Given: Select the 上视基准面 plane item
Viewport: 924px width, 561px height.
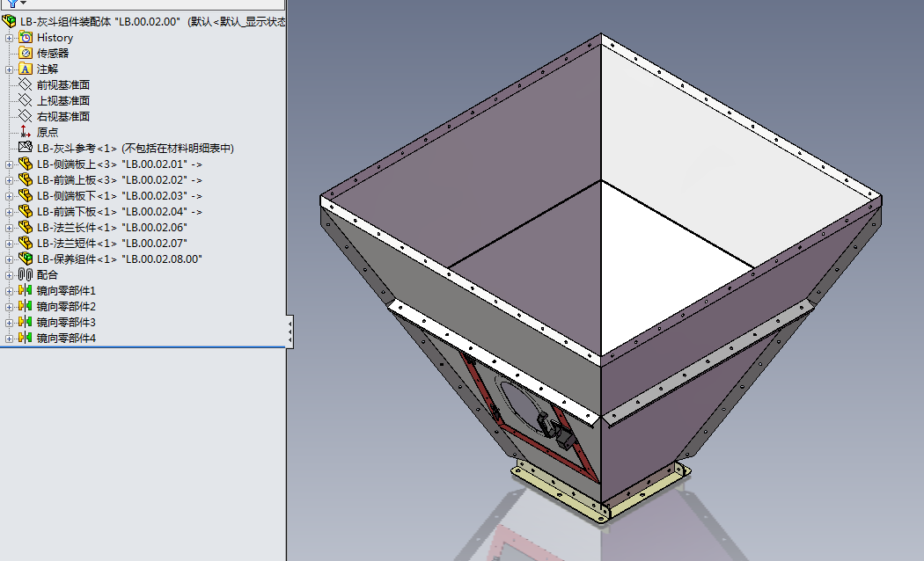Looking at the screenshot, I should pyautogui.click(x=63, y=100).
